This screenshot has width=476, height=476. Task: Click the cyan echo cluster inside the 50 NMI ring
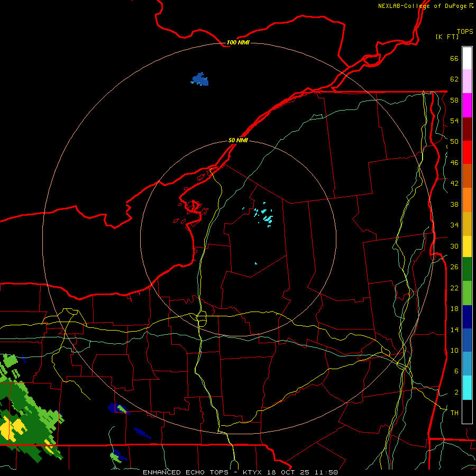263,215
